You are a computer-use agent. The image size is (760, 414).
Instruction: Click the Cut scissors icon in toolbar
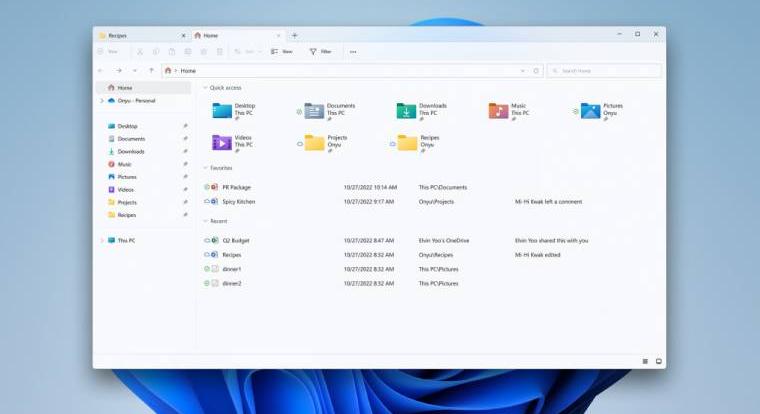(140, 51)
